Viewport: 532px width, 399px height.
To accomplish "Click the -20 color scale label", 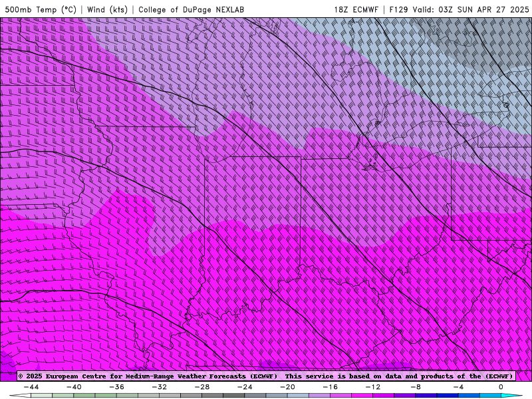I will point(288,387).
